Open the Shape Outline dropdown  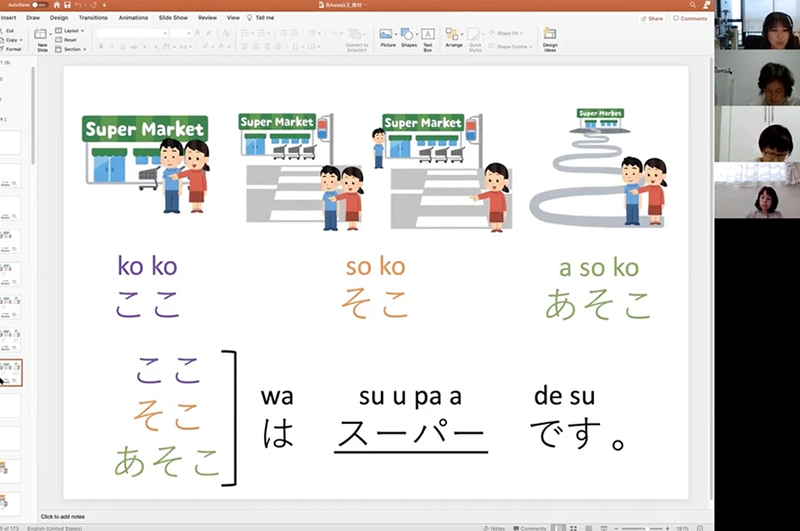click(x=511, y=46)
